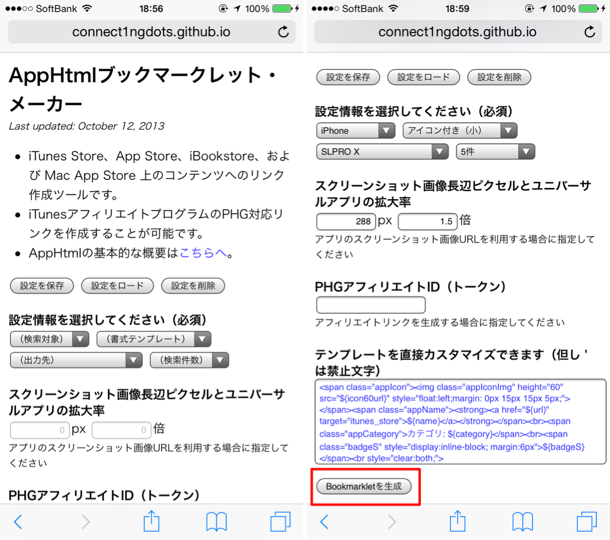Click 設定を保存 button on left screen
The height and width of the screenshot is (540, 610).
tap(42, 286)
